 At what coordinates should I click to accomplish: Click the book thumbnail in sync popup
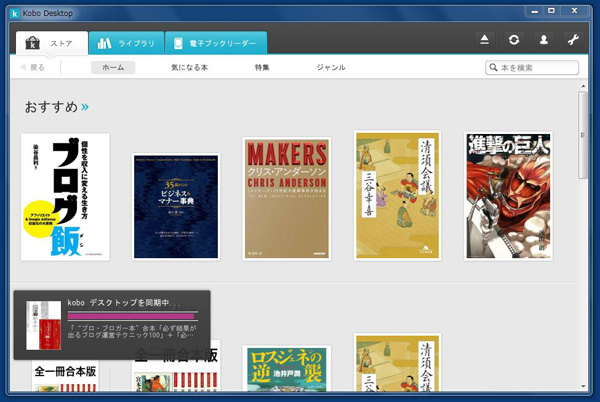click(x=44, y=325)
